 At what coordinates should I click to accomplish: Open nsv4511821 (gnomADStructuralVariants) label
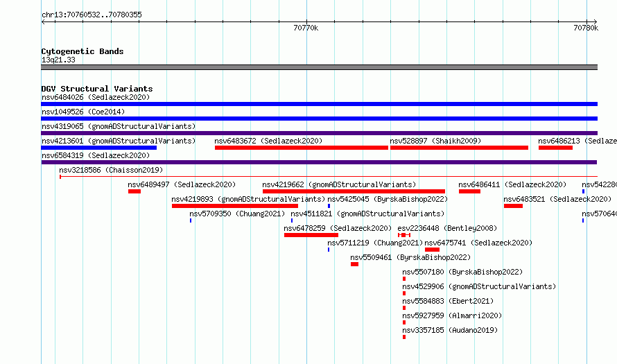pyautogui.click(x=367, y=214)
